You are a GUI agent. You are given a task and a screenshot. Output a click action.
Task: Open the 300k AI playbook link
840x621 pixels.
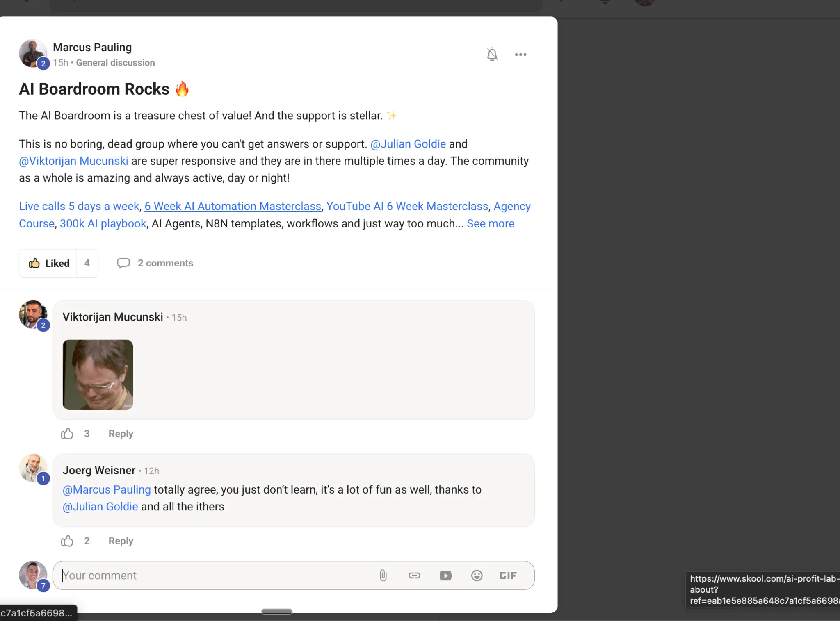tap(103, 223)
